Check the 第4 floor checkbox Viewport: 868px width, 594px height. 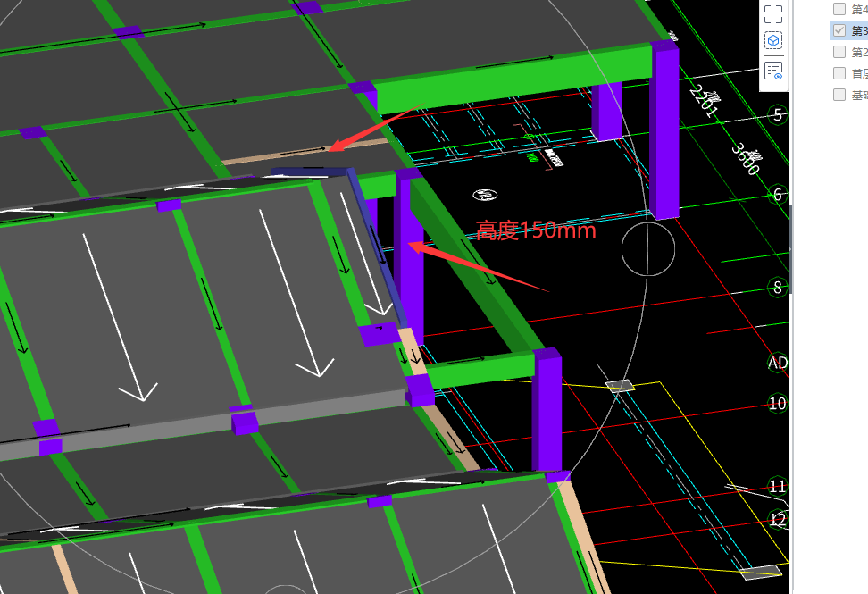point(839,9)
